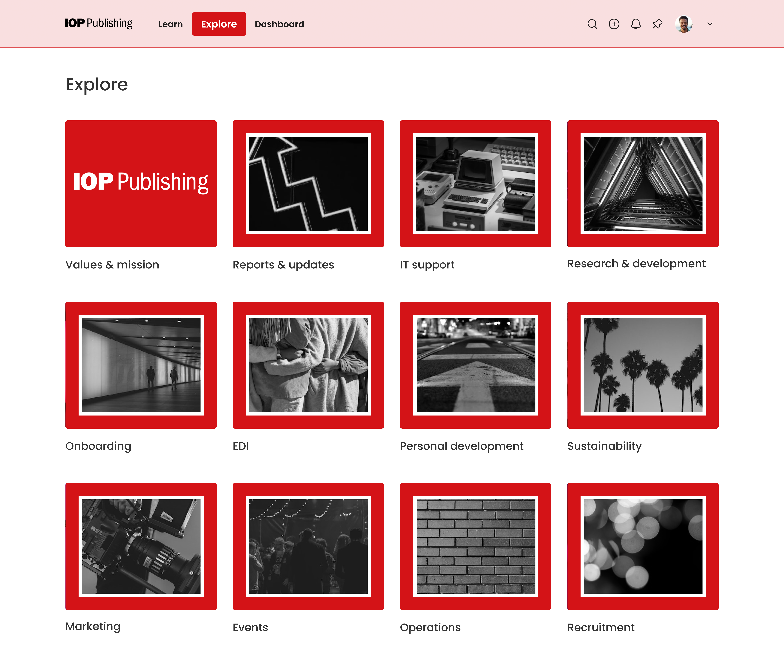Select the Explore tab
Viewport: 784px width, 672px height.
pos(219,24)
